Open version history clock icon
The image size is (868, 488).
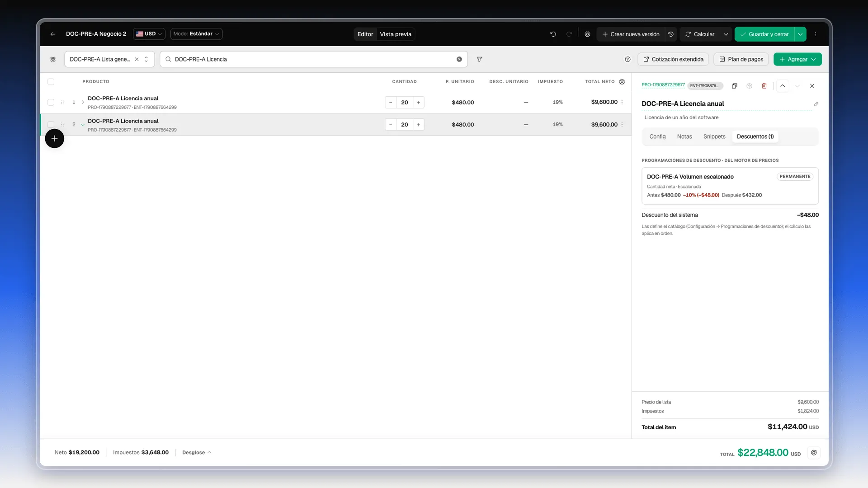point(671,34)
